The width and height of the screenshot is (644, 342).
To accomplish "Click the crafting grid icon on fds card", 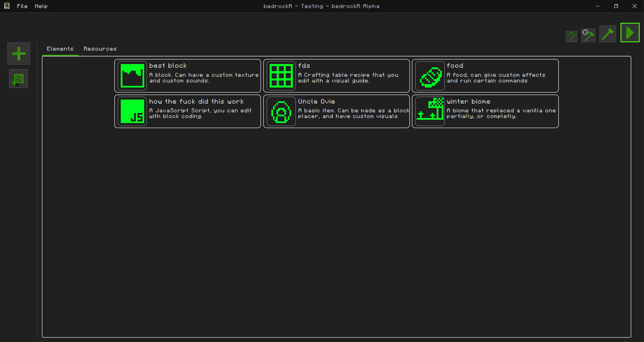I will (x=281, y=76).
